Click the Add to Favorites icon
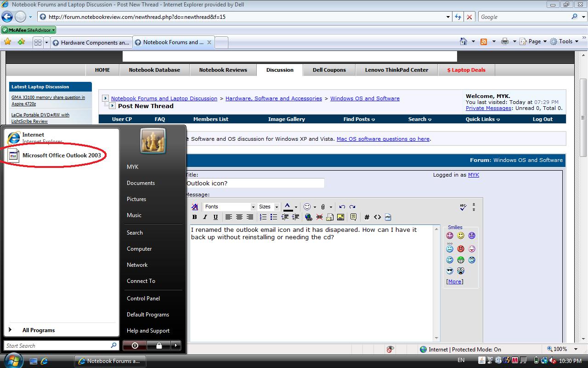Screen dimensions: 588x368 click(x=21, y=42)
